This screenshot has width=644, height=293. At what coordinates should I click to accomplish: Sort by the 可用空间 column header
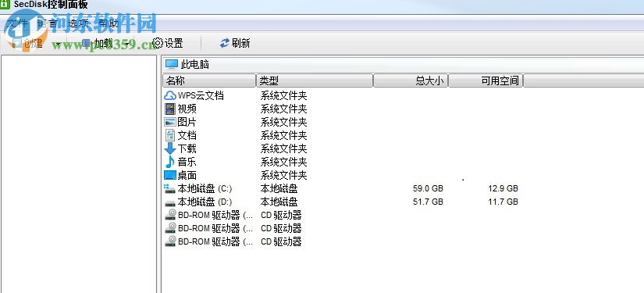tap(486, 80)
